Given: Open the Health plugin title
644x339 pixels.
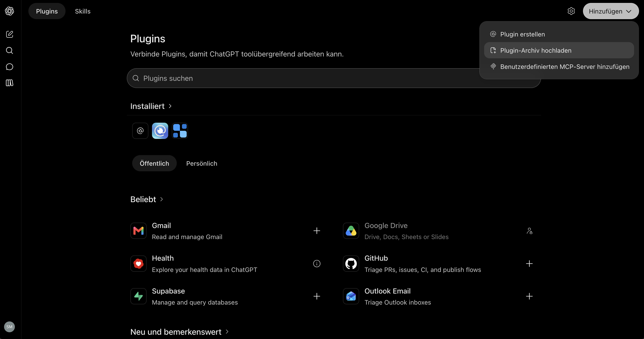Looking at the screenshot, I should coord(163,258).
